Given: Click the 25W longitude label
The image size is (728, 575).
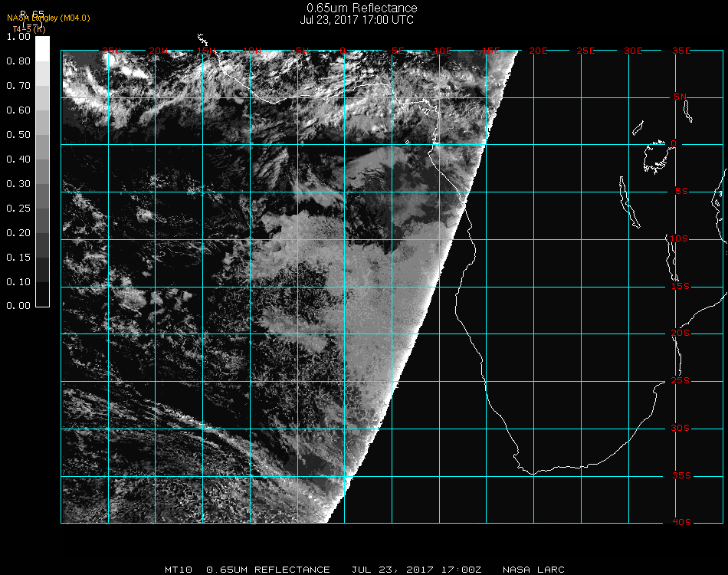Looking at the screenshot, I should click(x=111, y=51).
